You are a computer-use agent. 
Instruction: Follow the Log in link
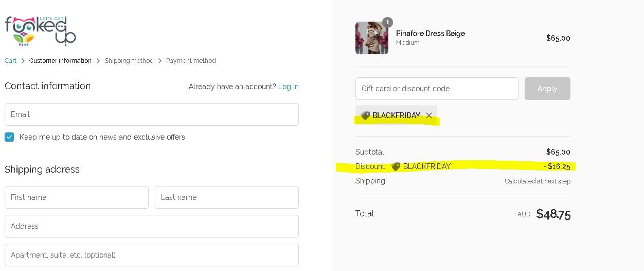click(288, 87)
